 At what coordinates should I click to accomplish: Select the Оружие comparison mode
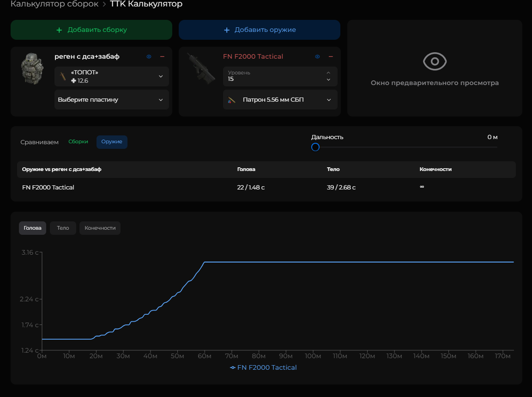(112, 142)
